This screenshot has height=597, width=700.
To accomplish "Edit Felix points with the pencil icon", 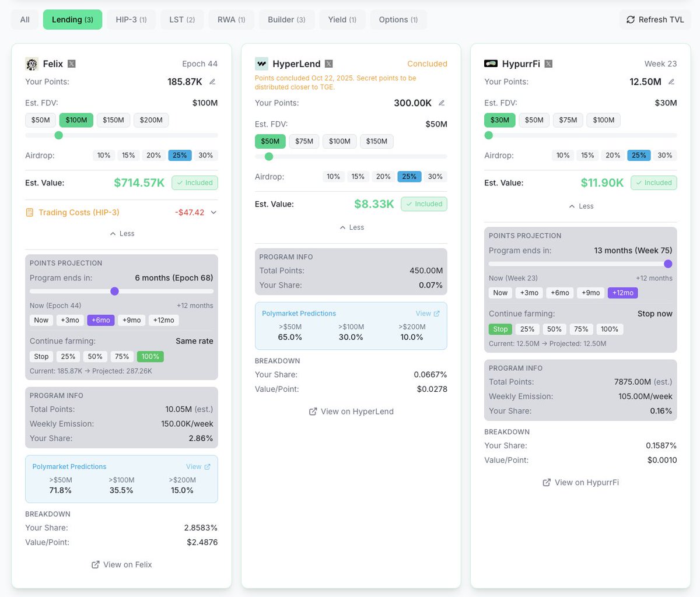I will click(x=212, y=82).
